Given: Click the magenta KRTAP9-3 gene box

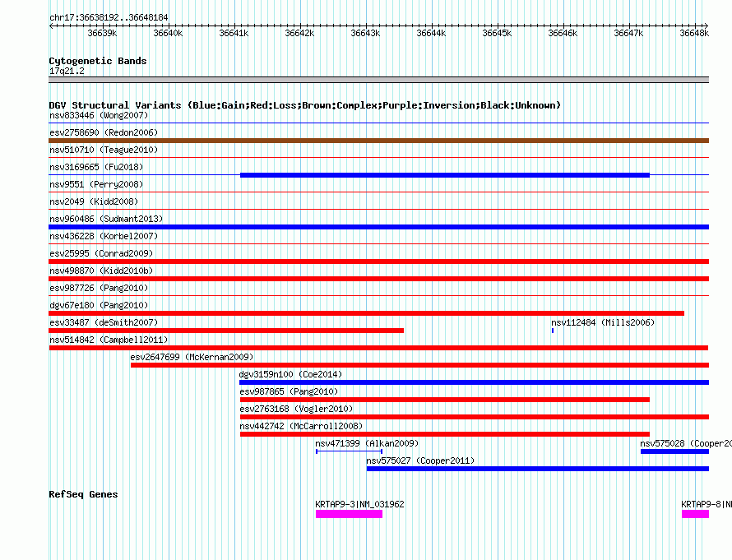Looking at the screenshot, I should point(350,514).
